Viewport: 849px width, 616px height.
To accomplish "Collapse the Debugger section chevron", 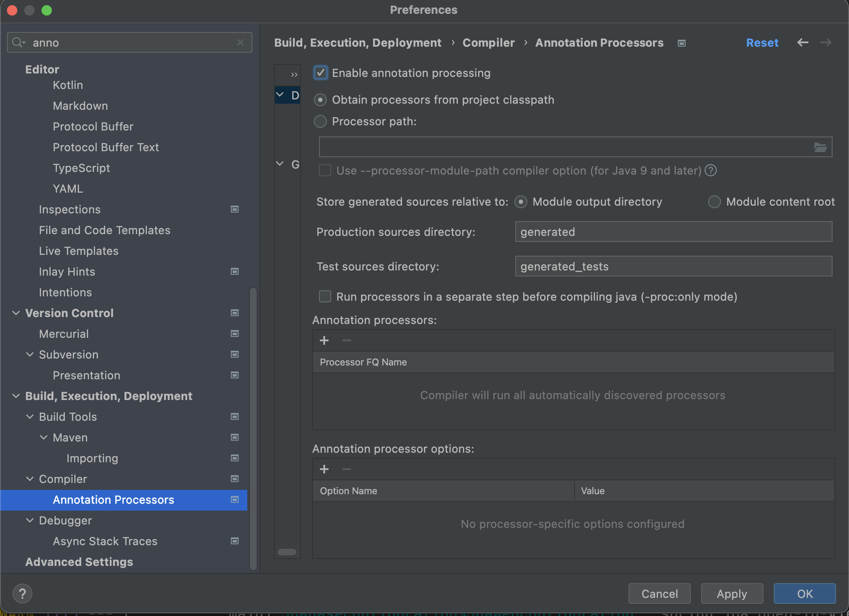I will (x=30, y=520).
